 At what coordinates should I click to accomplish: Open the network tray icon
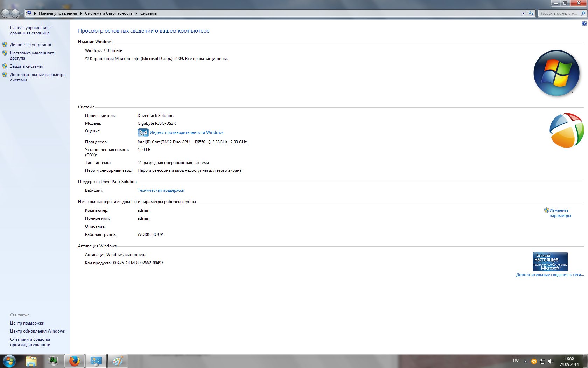pos(542,361)
